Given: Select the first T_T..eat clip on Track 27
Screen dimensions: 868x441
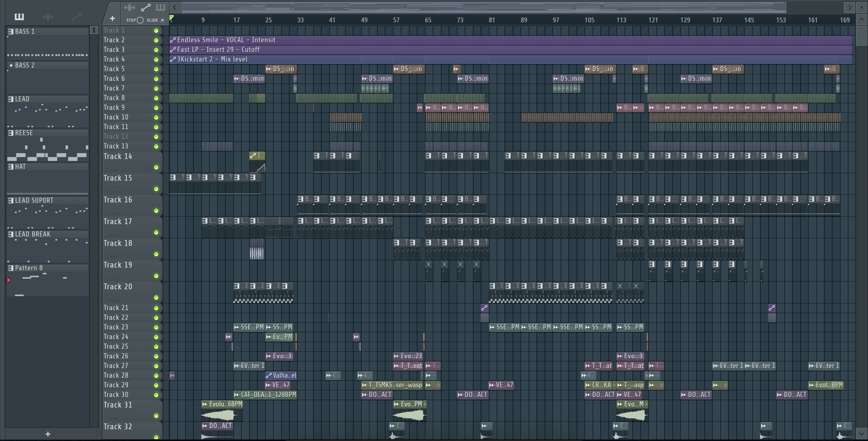Looking at the screenshot, I should 408,366.
